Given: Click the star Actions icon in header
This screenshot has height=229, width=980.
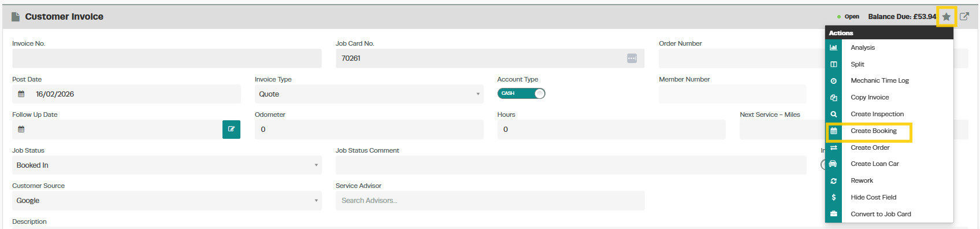Looking at the screenshot, I should click(x=946, y=17).
